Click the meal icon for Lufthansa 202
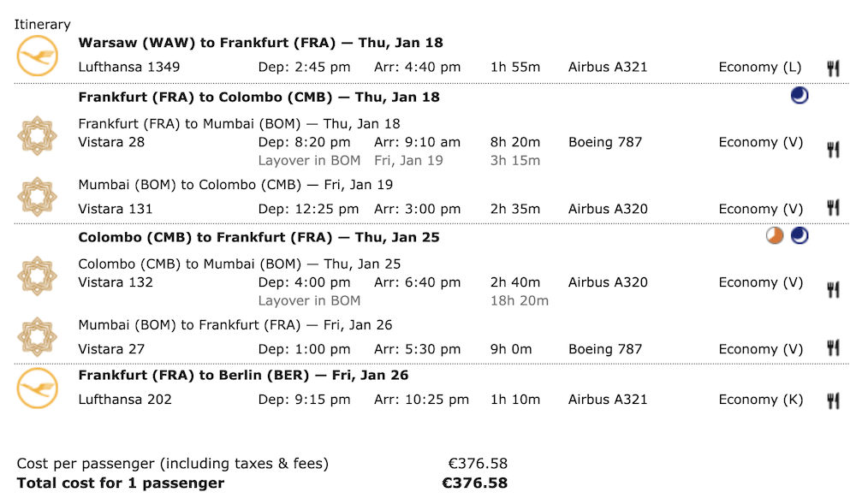 [x=833, y=401]
